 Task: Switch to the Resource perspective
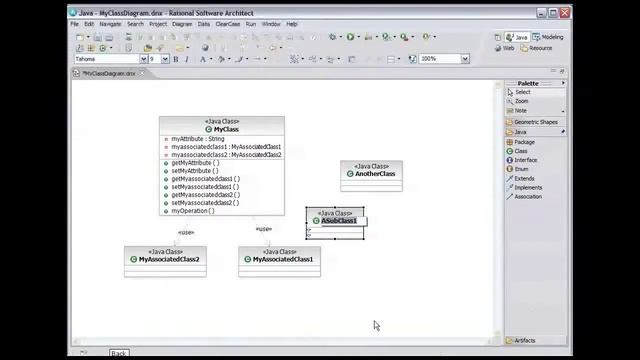pos(536,48)
